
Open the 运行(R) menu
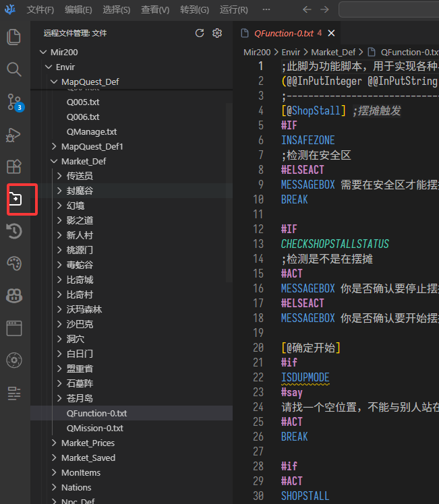234,10
